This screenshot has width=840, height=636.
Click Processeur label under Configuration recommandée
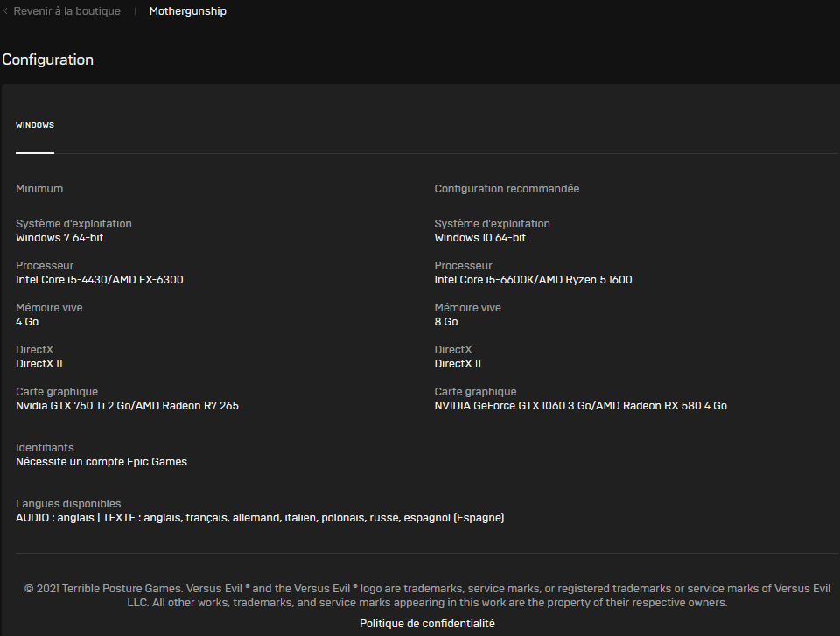click(x=464, y=266)
